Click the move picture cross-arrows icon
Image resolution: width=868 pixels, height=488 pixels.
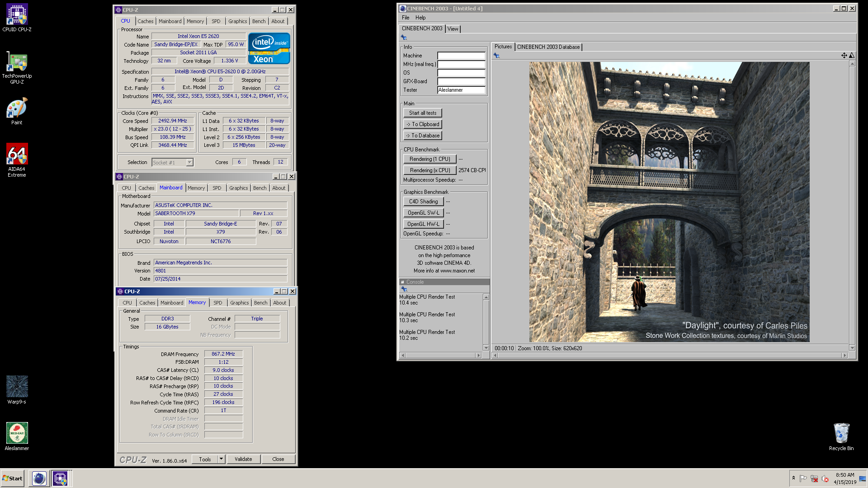[844, 56]
